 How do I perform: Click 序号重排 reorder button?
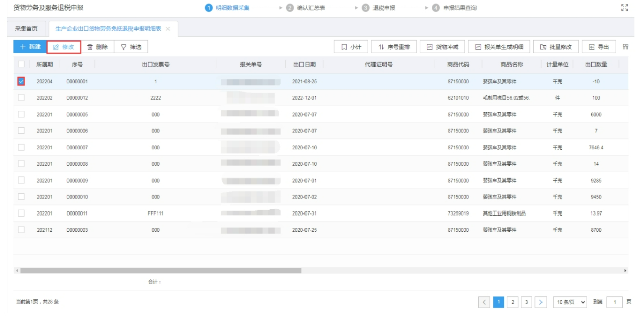[x=394, y=47]
